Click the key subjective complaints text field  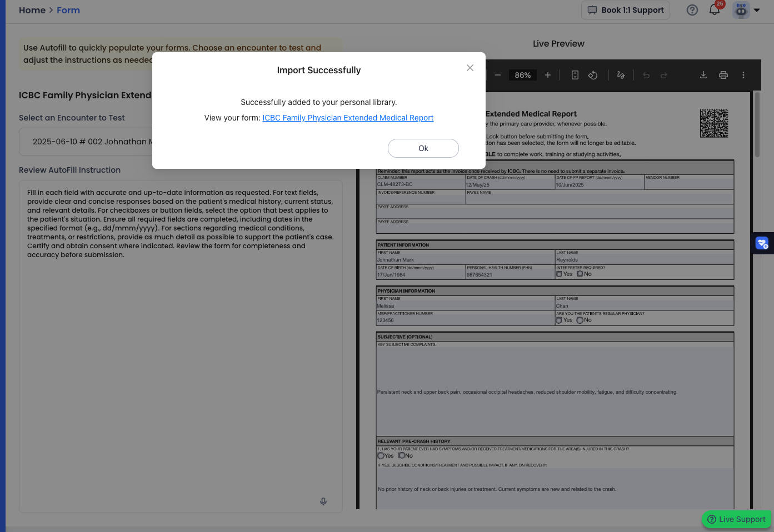555,392
